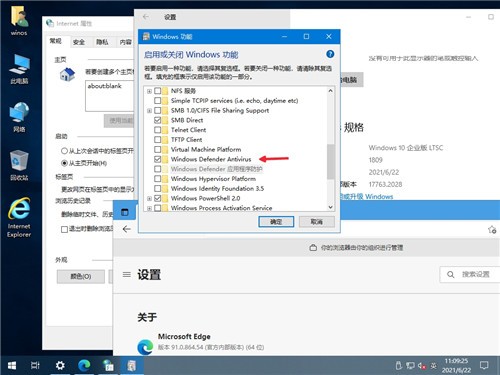Click the input method indicator in the tray

(x=433, y=366)
